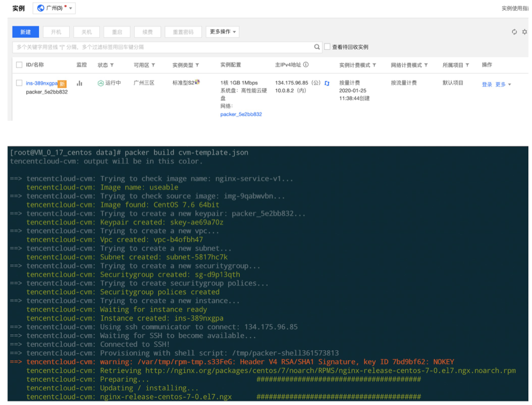This screenshot has width=532, height=405.
Task: Open instance link ins-389nxgpa
Action: point(41,83)
